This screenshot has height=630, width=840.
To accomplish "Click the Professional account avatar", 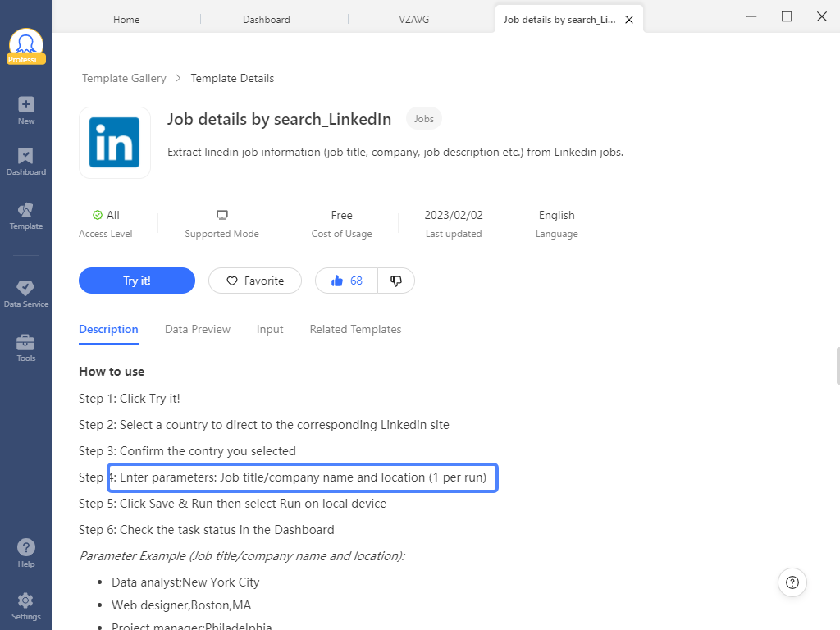I will (25, 46).
